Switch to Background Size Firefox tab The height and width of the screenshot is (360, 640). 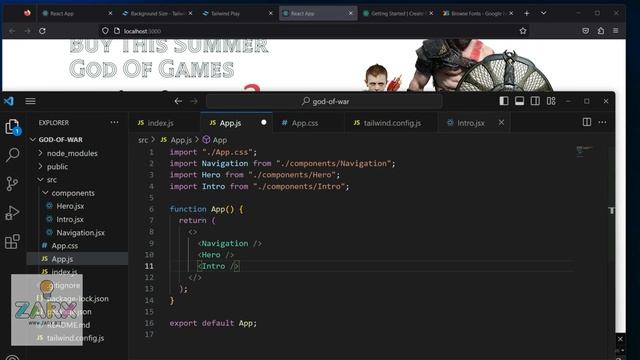(157, 13)
